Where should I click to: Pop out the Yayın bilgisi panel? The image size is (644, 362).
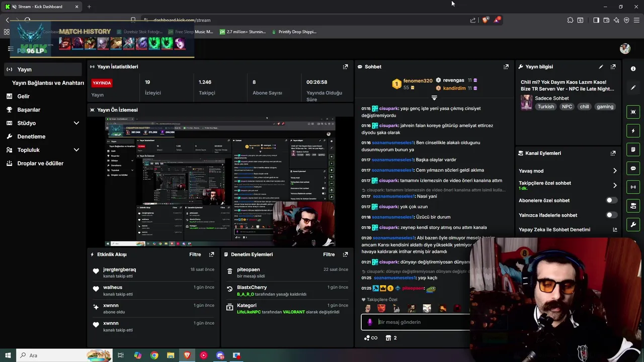(x=613, y=66)
